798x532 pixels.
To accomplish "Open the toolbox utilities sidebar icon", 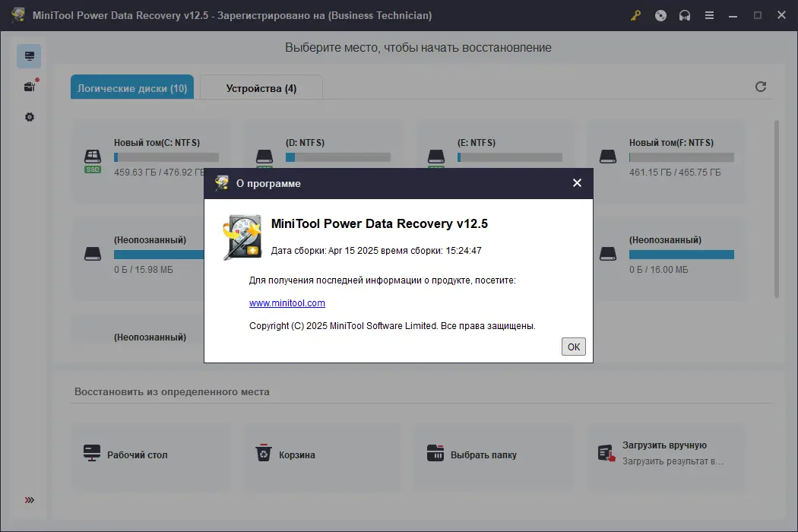I will 30,87.
